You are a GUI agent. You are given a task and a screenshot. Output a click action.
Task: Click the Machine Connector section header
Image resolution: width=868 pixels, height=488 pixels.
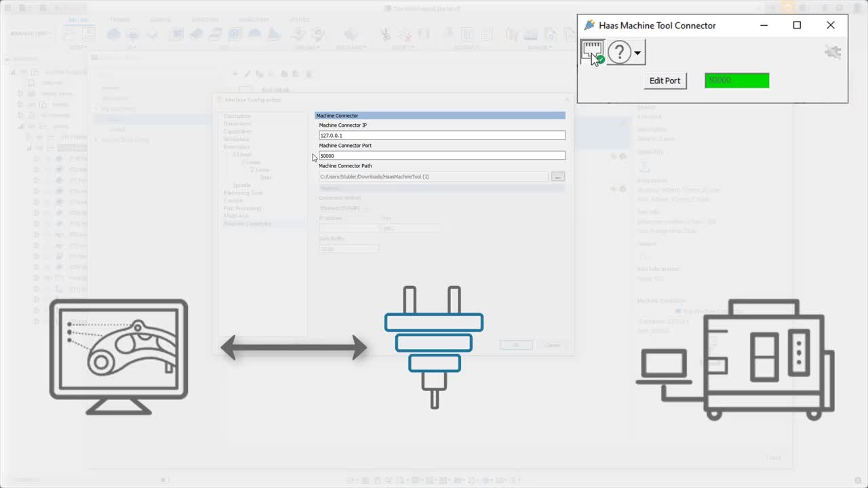click(x=439, y=116)
